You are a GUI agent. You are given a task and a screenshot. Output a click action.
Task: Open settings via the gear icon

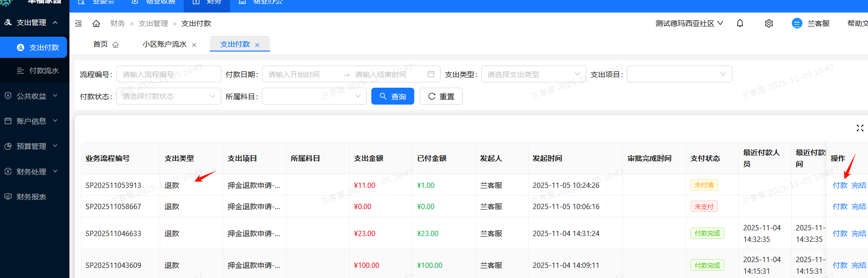pos(769,23)
